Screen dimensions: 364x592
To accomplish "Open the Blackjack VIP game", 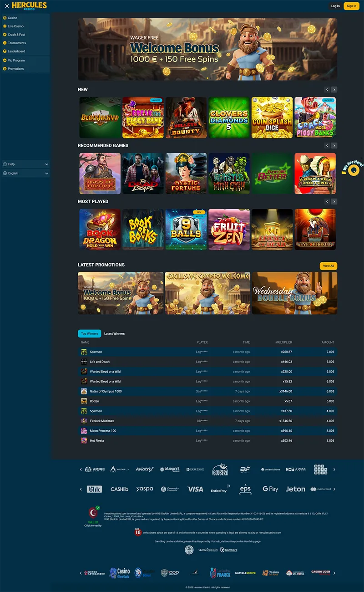I will coord(100,117).
